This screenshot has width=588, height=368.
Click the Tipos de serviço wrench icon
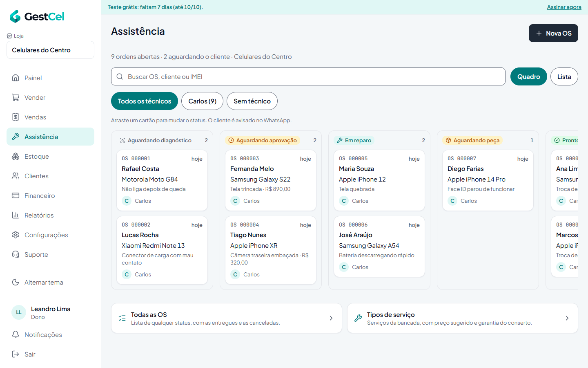click(358, 318)
